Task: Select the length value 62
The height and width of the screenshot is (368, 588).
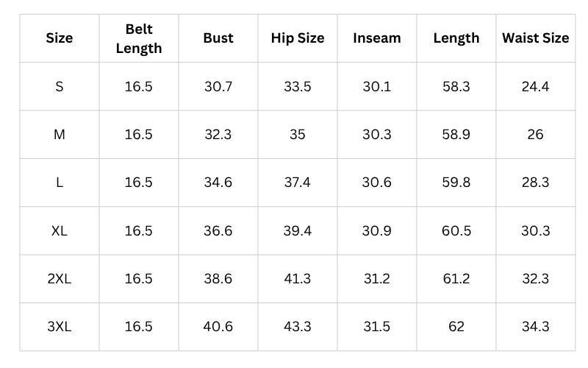Action: pos(456,327)
